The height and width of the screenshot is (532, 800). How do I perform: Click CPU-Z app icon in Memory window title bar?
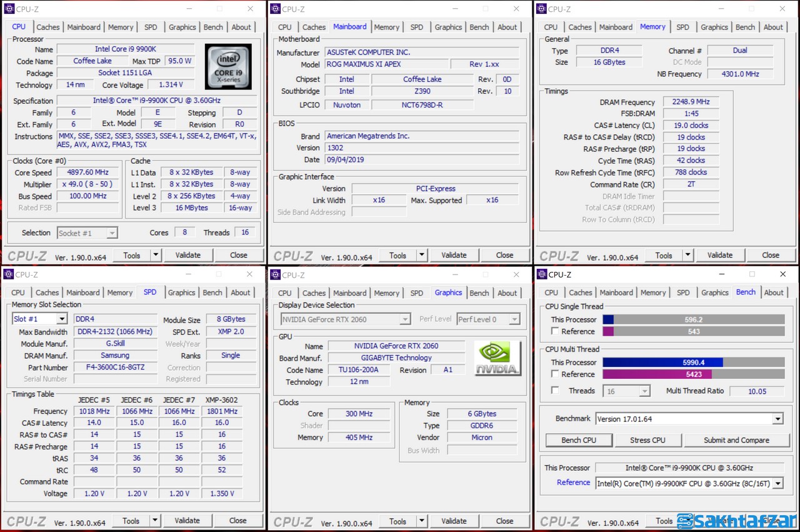tap(541, 9)
